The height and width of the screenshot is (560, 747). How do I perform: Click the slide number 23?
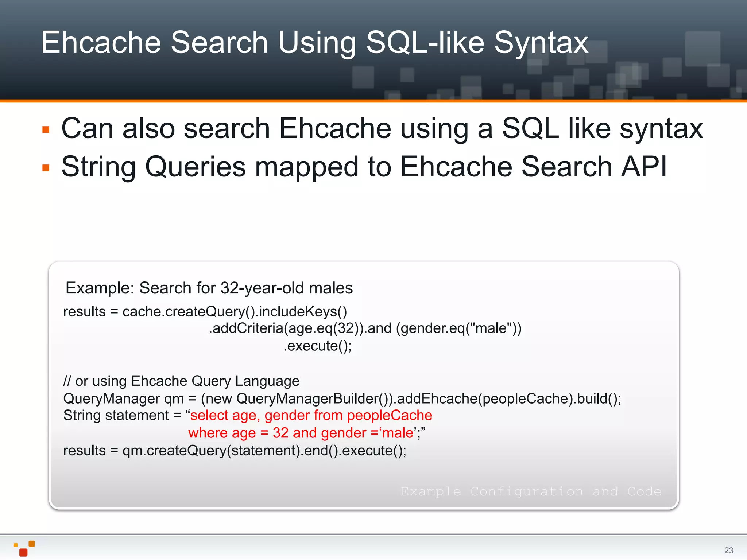(729, 550)
